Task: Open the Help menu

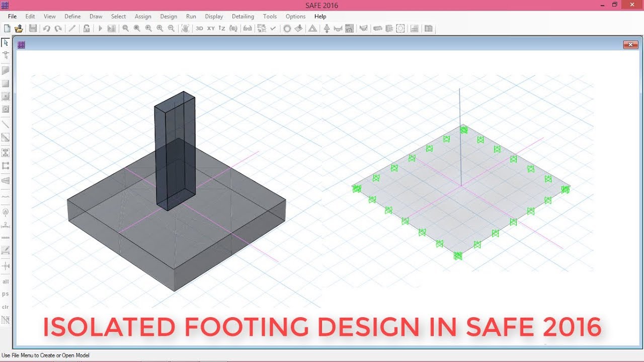Action: pos(320,17)
